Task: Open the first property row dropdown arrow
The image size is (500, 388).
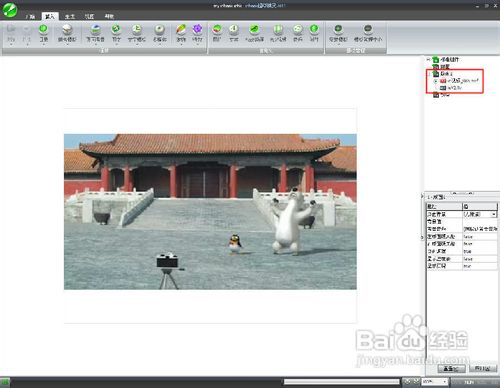Action: (x=494, y=214)
